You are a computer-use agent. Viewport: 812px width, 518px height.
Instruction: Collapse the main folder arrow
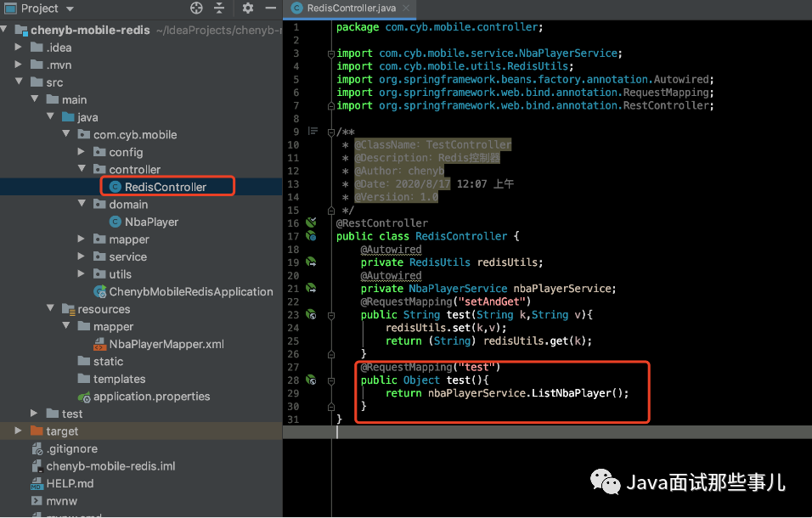coord(35,99)
